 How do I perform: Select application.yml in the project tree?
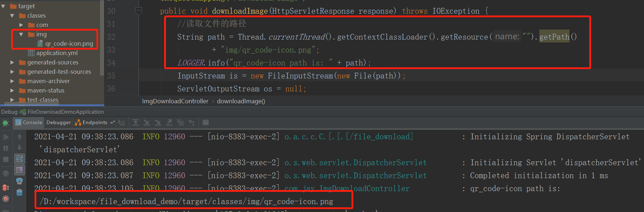tap(53, 53)
